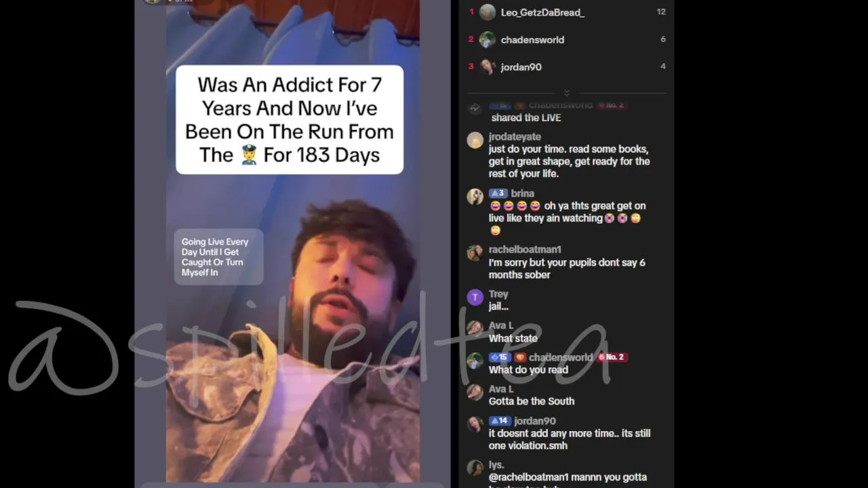868x488 pixels.
Task: Click Ava L avatar beside What state
Action: click(x=475, y=329)
